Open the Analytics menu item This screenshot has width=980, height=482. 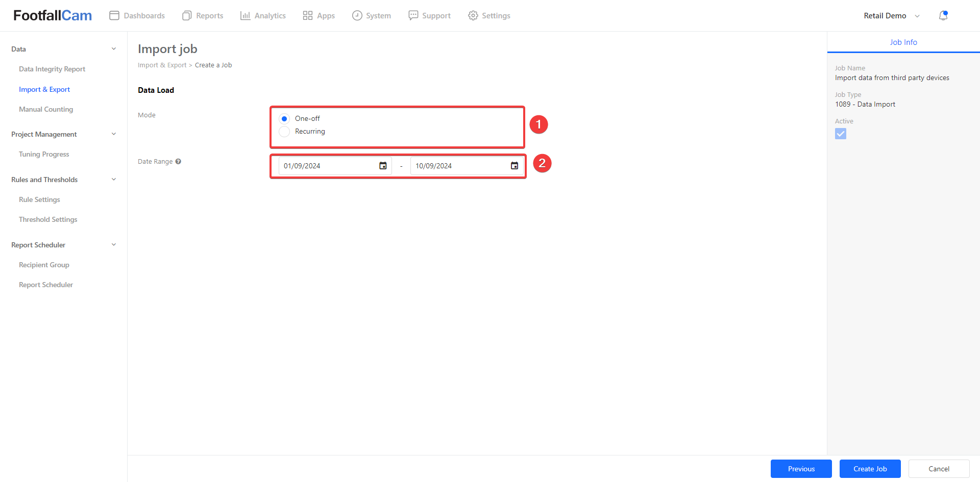click(263, 15)
